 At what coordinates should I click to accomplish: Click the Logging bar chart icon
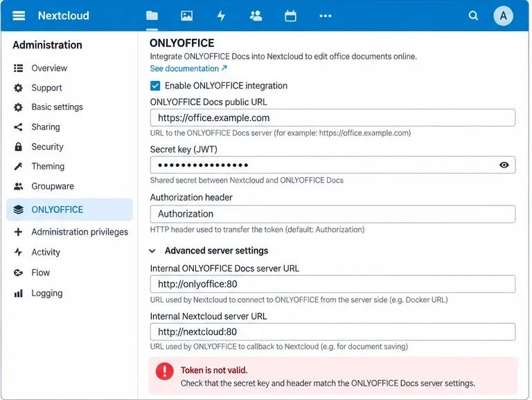(x=18, y=293)
